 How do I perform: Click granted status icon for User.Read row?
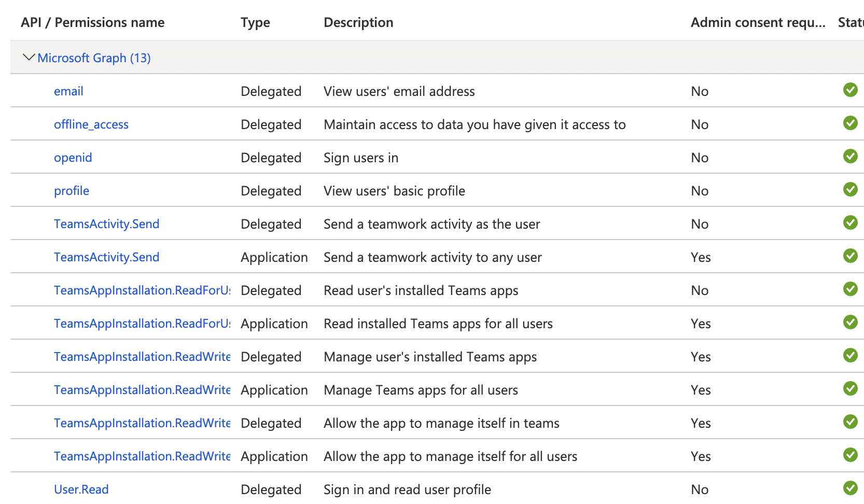point(850,488)
